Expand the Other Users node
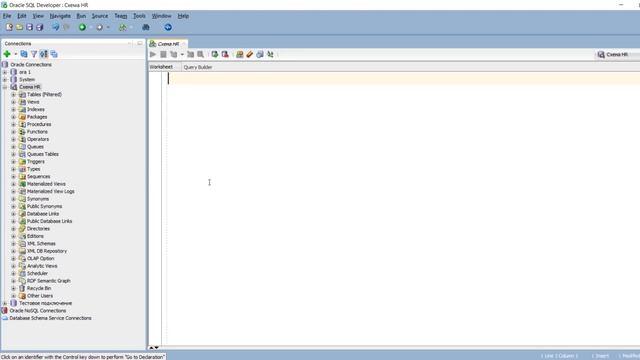The width and height of the screenshot is (640, 360). coord(13,296)
